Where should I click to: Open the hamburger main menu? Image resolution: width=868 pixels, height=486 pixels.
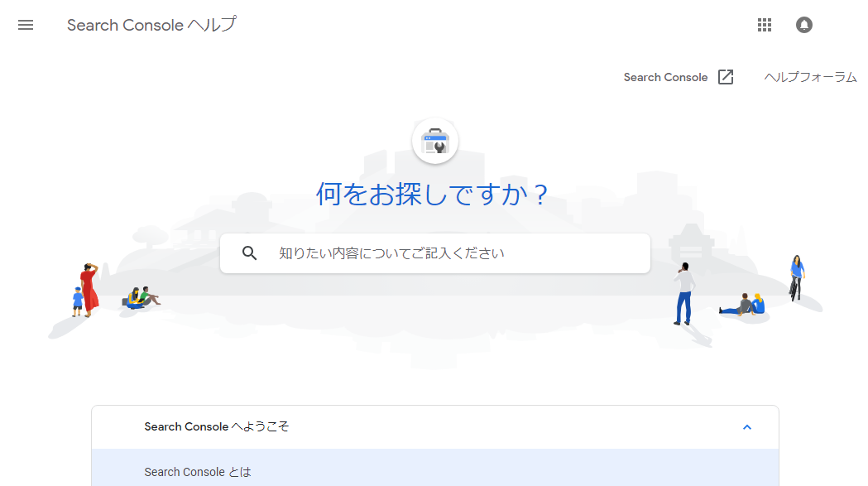26,25
